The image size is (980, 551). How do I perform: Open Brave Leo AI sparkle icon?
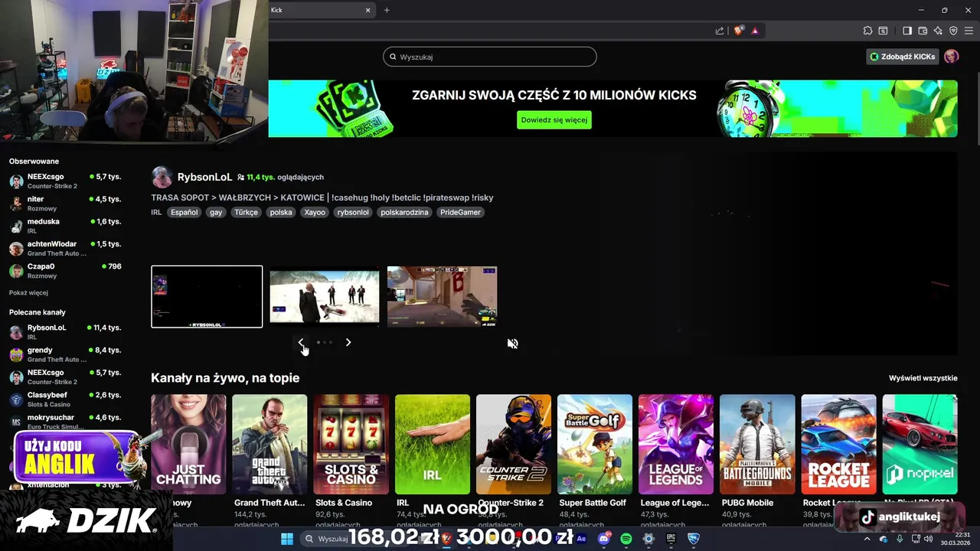click(x=938, y=31)
